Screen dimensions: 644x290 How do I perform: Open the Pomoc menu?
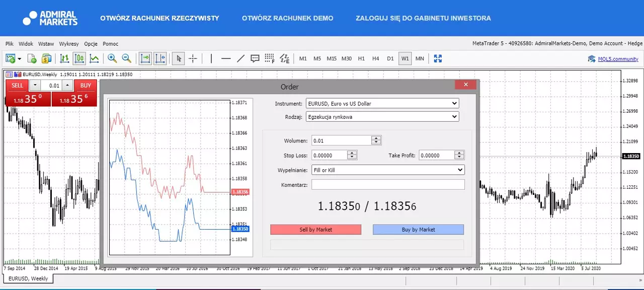111,44
